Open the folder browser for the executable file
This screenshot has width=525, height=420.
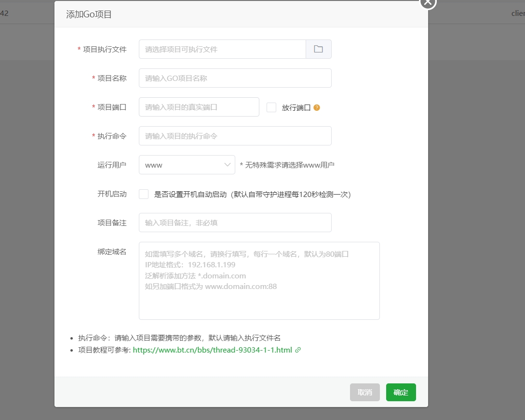tap(318, 49)
